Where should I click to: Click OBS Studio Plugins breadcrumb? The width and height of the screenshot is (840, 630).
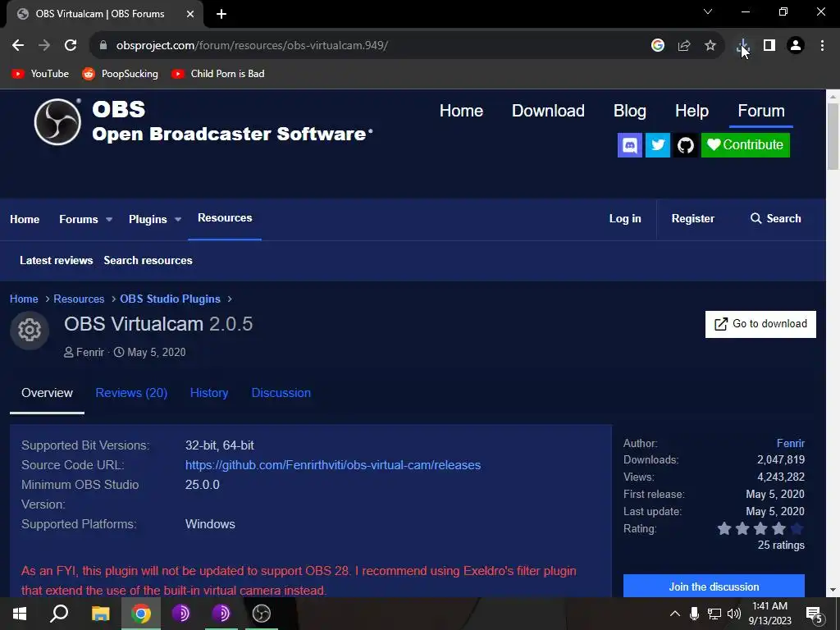tap(170, 299)
